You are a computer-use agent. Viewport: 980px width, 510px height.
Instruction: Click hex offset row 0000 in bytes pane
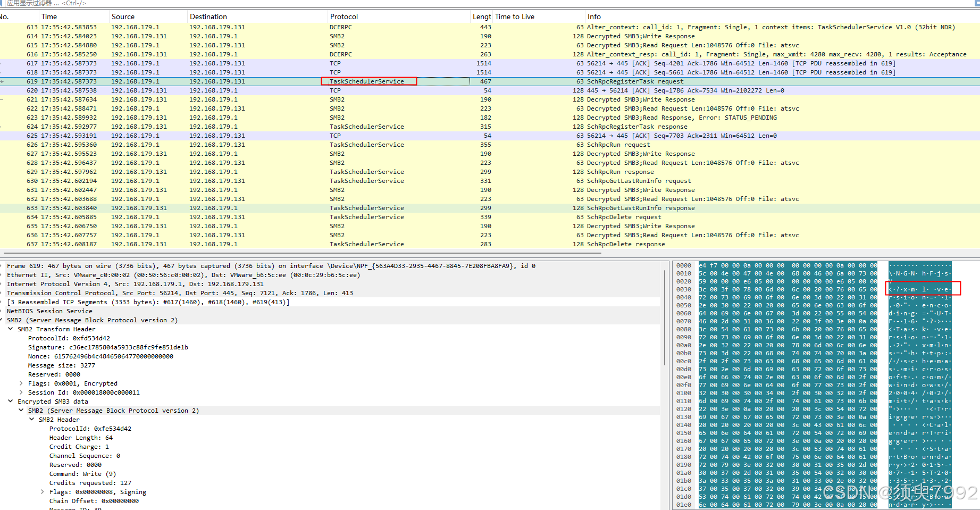point(684,265)
